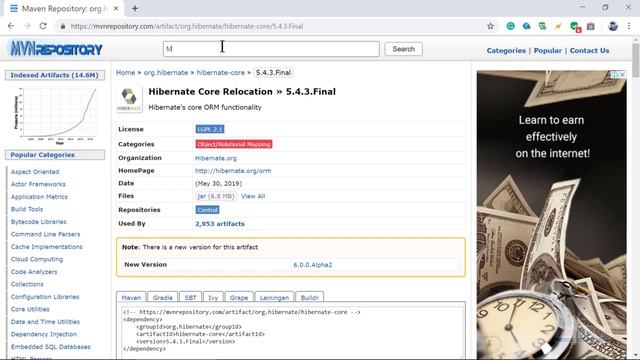The height and width of the screenshot is (360, 640).
Task: Bookmark this page with the star icon
Action: coord(490,26)
